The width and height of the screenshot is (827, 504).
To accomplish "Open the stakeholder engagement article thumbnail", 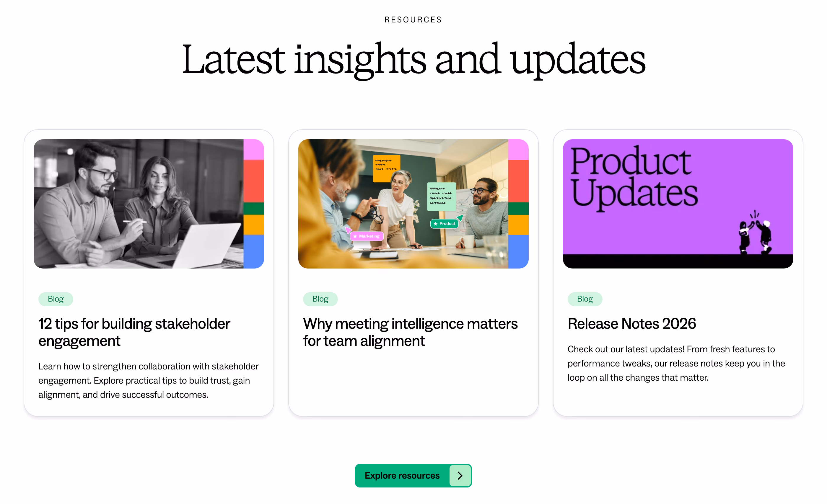I will 149,204.
